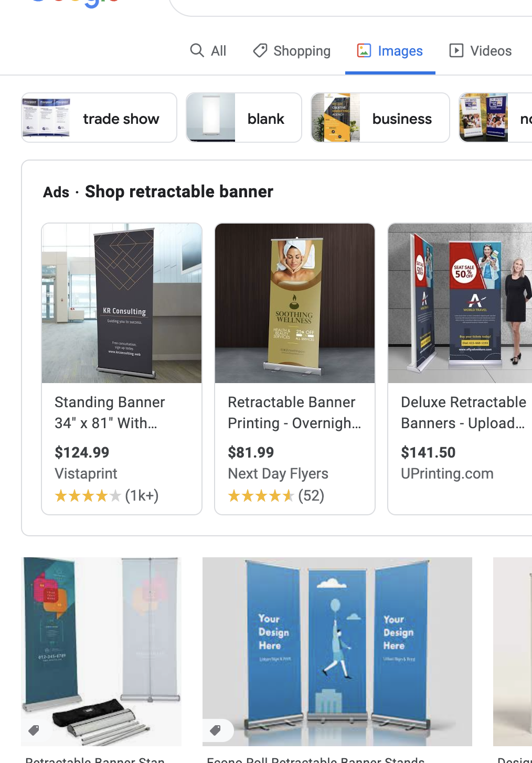Click the Google logo
532x763 pixels.
(x=73, y=3)
